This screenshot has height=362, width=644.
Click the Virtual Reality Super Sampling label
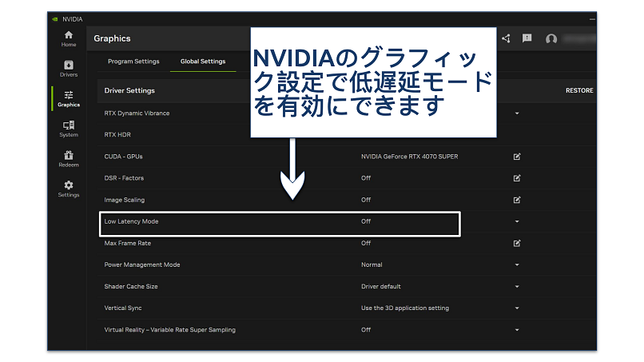tap(169, 330)
